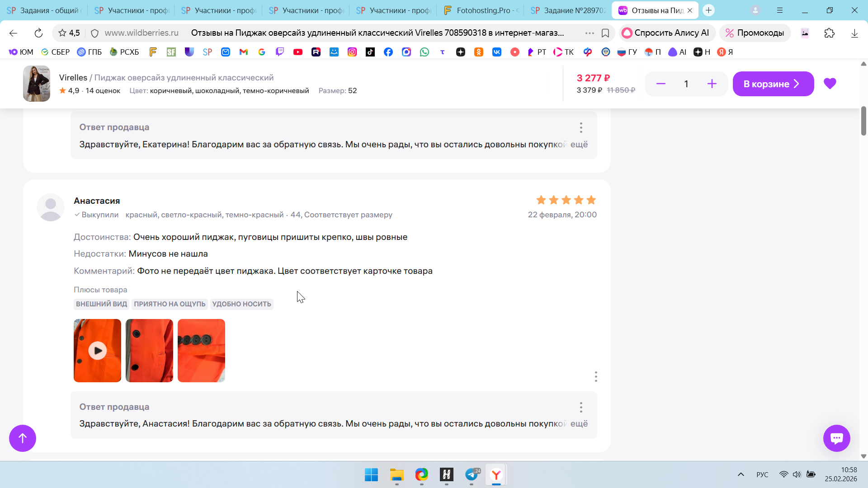Screen dimensions: 868x488
Task: Open the browser extensions puzzle icon
Action: (x=829, y=33)
